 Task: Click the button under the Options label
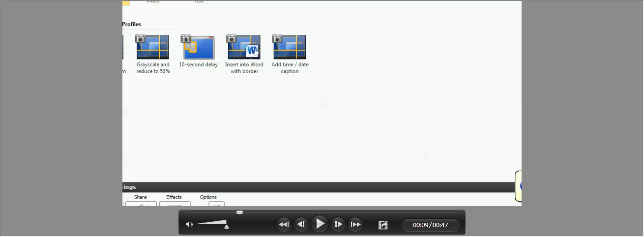[216, 204]
